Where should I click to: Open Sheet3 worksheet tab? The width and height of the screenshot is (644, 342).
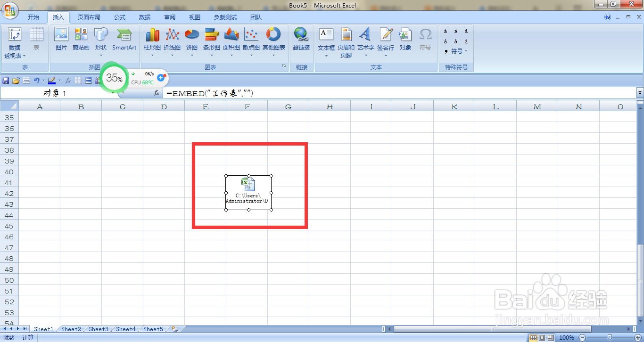[x=99, y=329]
